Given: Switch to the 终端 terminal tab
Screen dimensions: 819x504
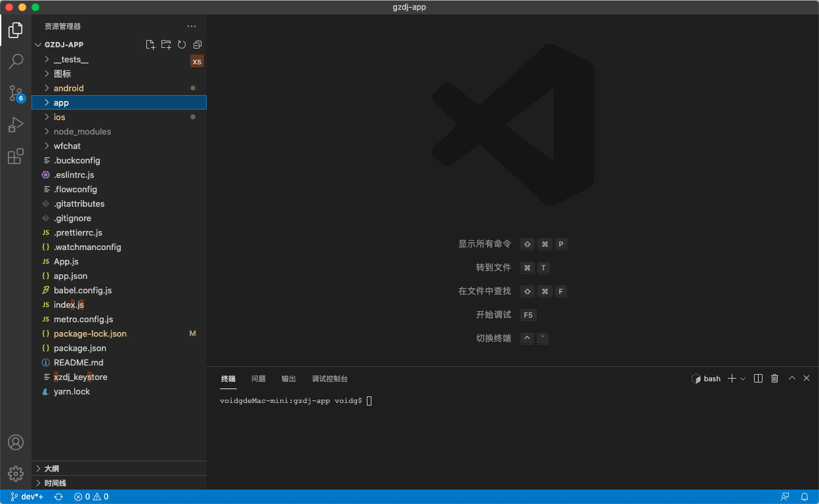Looking at the screenshot, I should pyautogui.click(x=228, y=379).
